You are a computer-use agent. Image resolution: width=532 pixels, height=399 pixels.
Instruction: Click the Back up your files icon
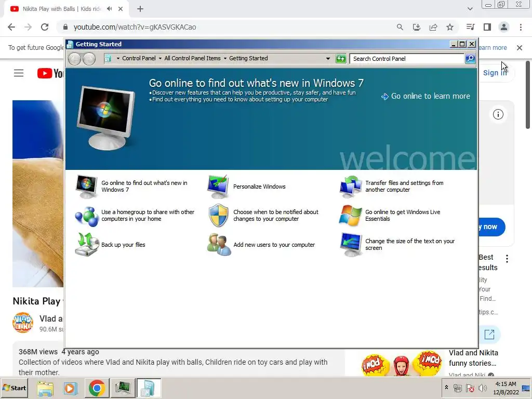click(86, 245)
